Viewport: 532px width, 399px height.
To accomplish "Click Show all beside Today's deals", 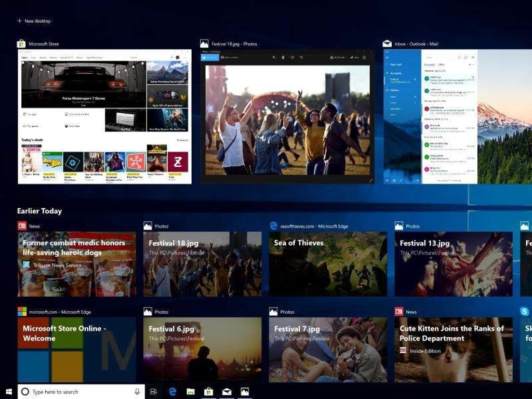I will [x=182, y=140].
